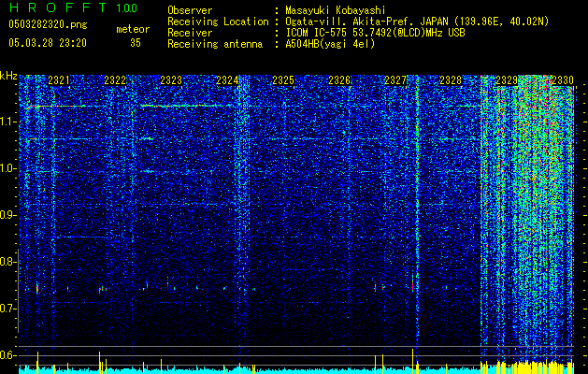This screenshot has width=588, height=374.
Task: Click the 2329 time marker
Action: coord(507,79)
